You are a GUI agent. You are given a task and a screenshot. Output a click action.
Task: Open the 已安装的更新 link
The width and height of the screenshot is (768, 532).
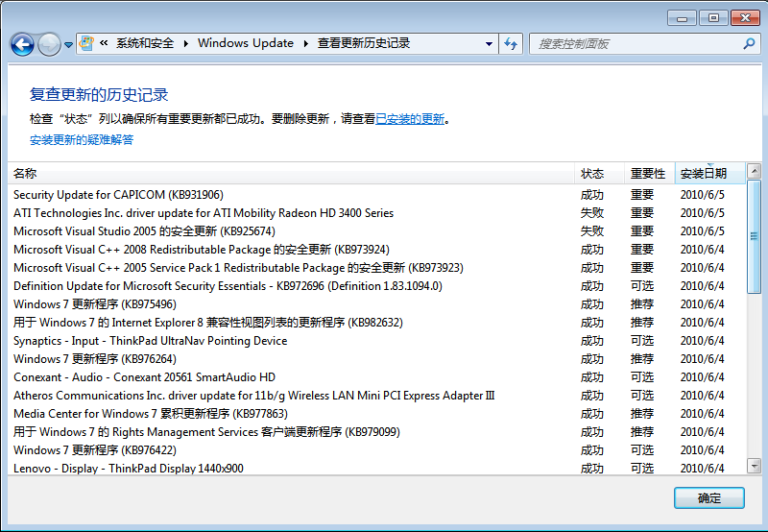[x=410, y=119]
